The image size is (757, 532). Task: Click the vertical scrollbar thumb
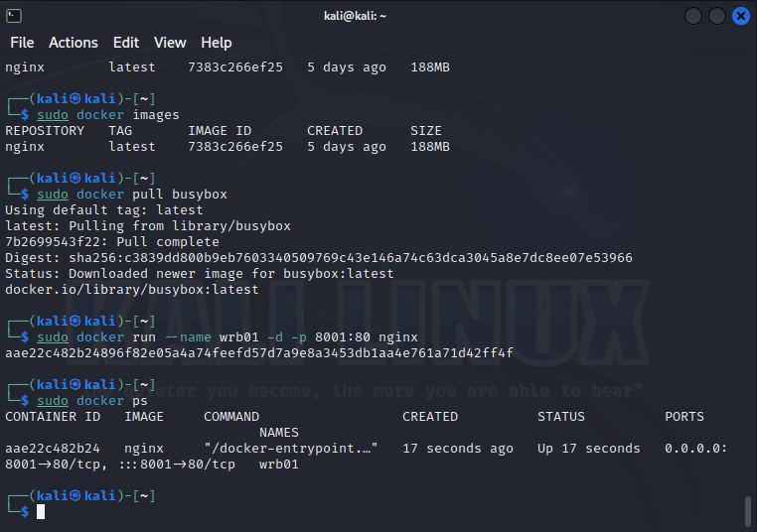click(747, 510)
